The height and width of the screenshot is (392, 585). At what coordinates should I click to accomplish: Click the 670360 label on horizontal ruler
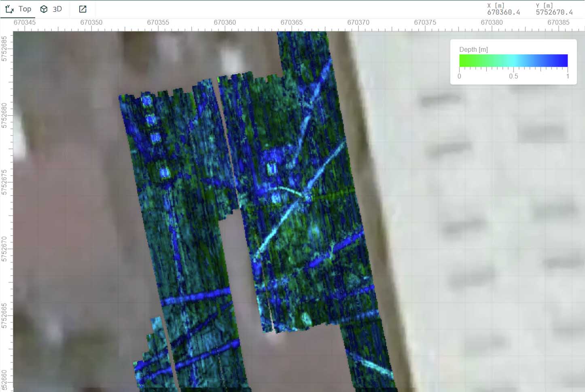click(x=225, y=22)
